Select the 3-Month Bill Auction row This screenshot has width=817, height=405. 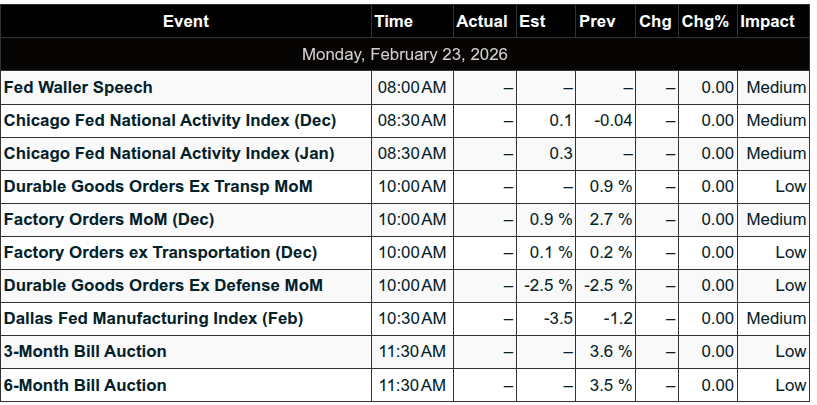85,352
